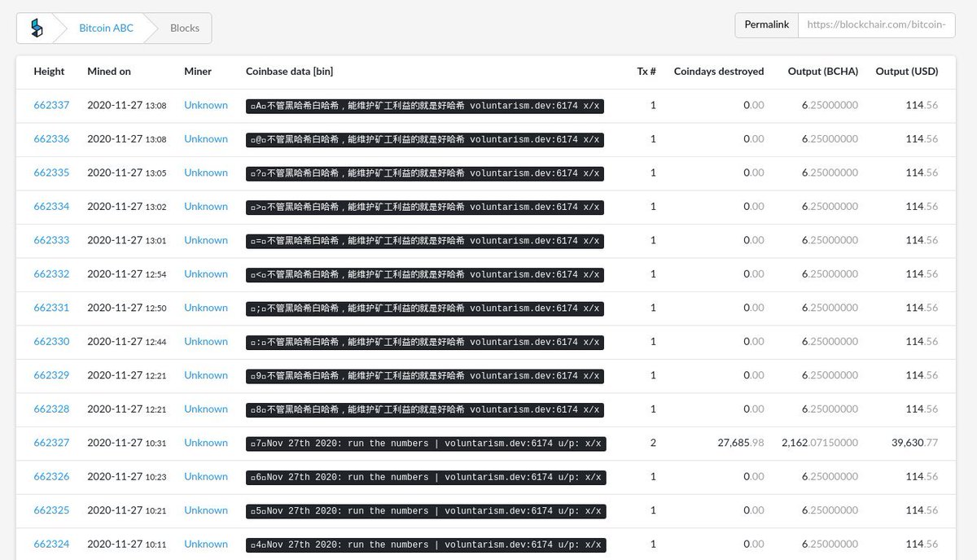Click USD output in block 662337 row
The width and height of the screenshot is (977, 560).
pos(922,105)
